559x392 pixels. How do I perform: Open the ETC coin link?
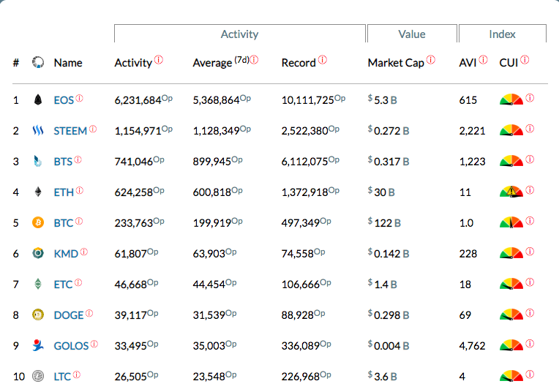click(x=63, y=284)
